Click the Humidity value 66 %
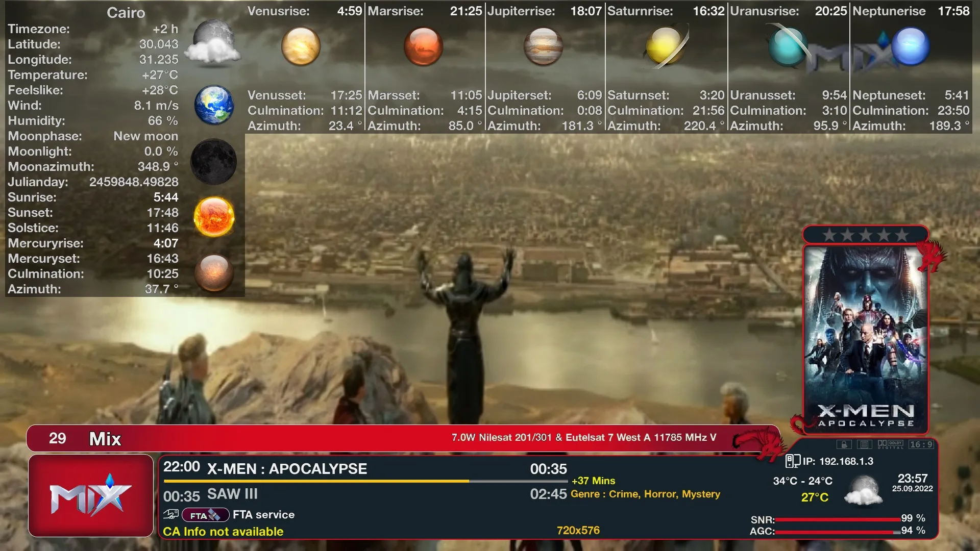 click(163, 121)
